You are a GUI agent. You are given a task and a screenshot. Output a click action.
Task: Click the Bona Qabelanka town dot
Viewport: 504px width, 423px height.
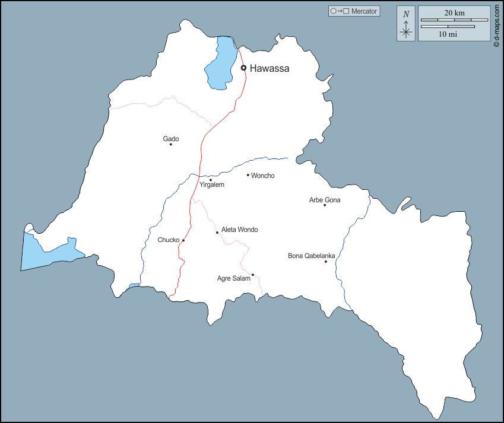(326, 262)
